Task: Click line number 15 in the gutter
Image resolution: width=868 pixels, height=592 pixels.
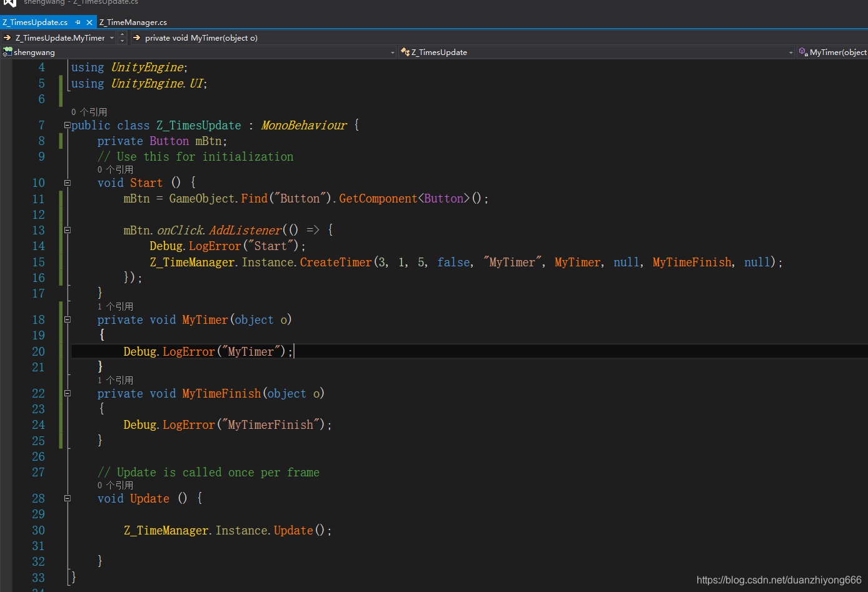Action: (x=38, y=262)
